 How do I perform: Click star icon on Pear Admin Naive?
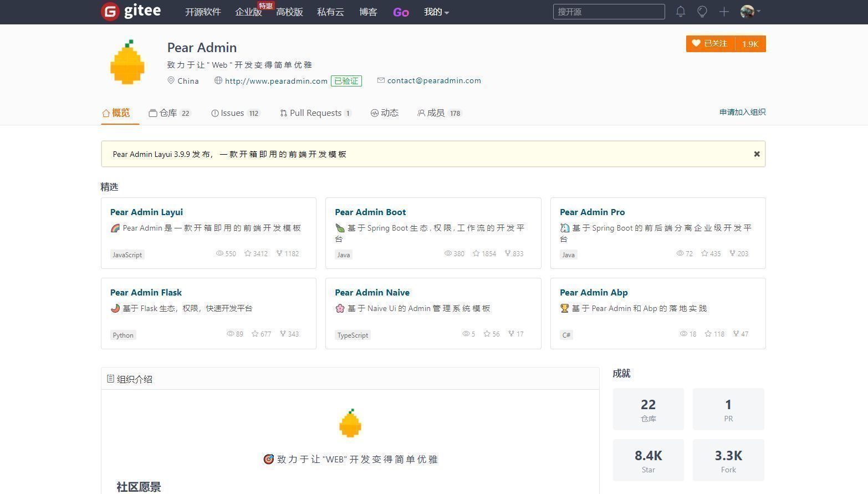click(x=487, y=334)
